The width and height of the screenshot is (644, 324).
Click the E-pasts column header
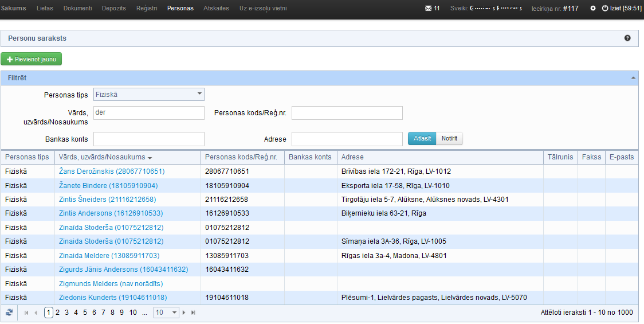coord(622,157)
